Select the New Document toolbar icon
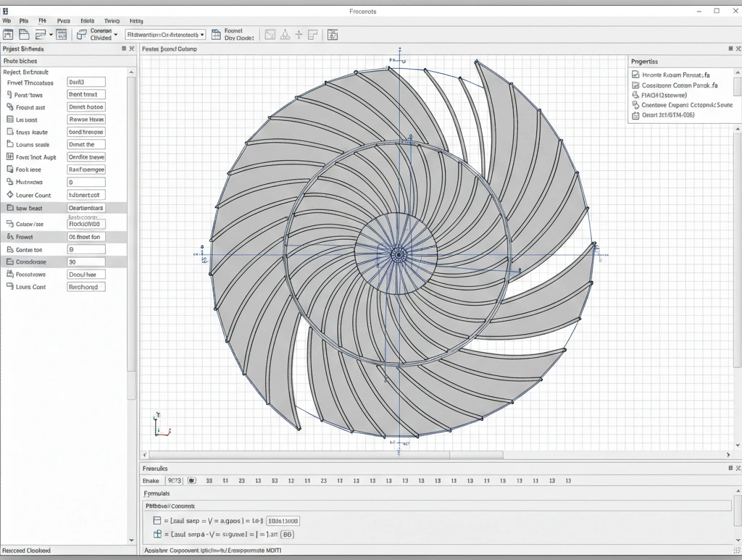742x560 pixels. click(8, 34)
